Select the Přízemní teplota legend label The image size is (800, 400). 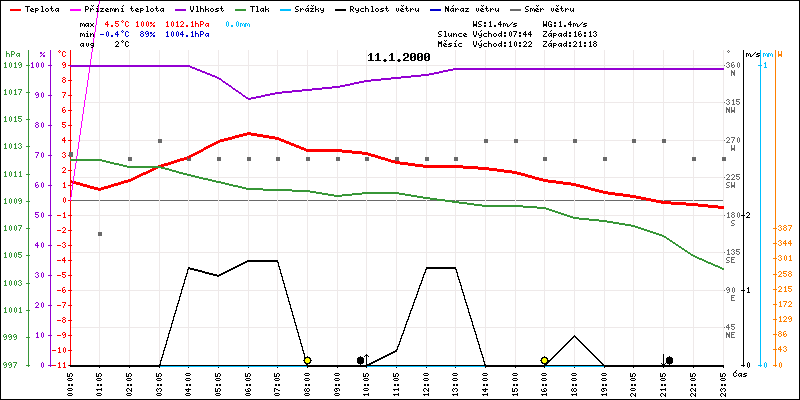tap(113, 8)
